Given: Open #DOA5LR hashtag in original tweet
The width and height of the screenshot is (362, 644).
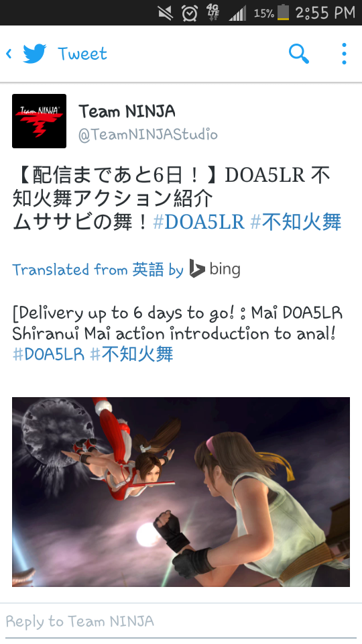Looking at the screenshot, I should [198, 222].
